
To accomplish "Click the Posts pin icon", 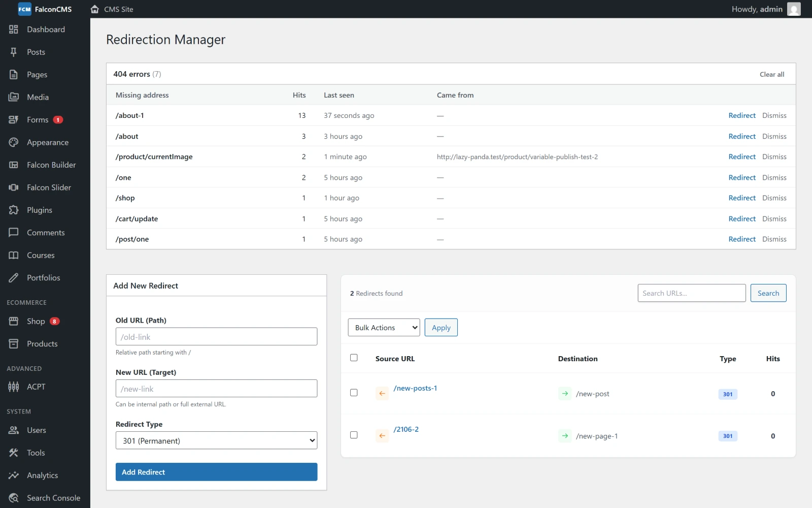I will (14, 52).
